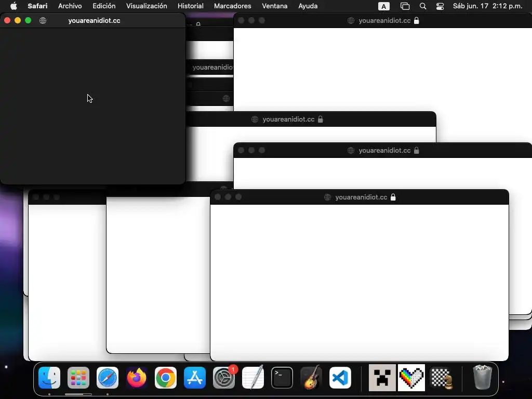Open the screen mirroring icon in menu bar
The height and width of the screenshot is (399, 532).
click(405, 6)
